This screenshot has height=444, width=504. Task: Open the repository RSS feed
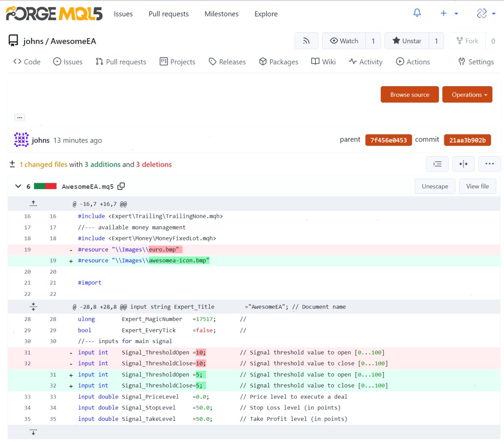[307, 41]
